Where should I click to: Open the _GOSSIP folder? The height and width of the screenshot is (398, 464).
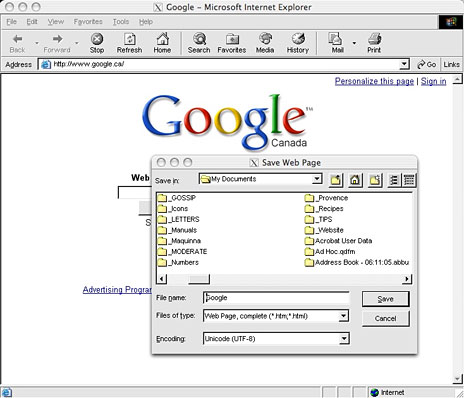tap(177, 198)
